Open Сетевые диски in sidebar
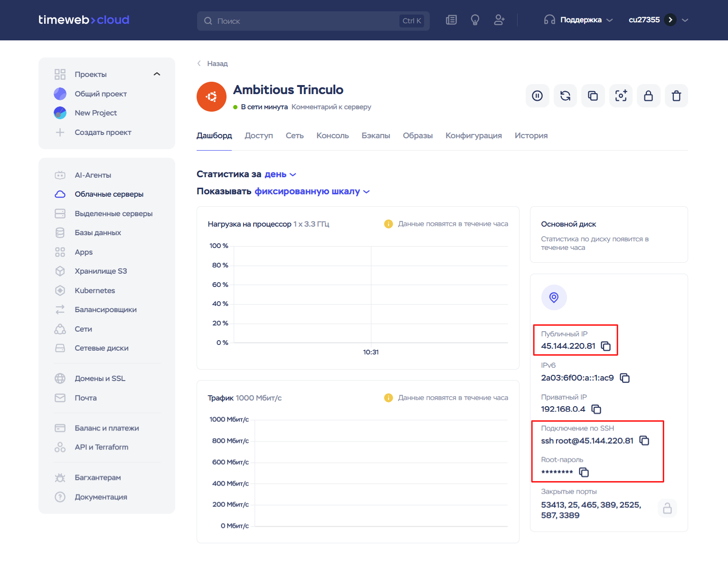The height and width of the screenshot is (563, 728). [x=102, y=348]
